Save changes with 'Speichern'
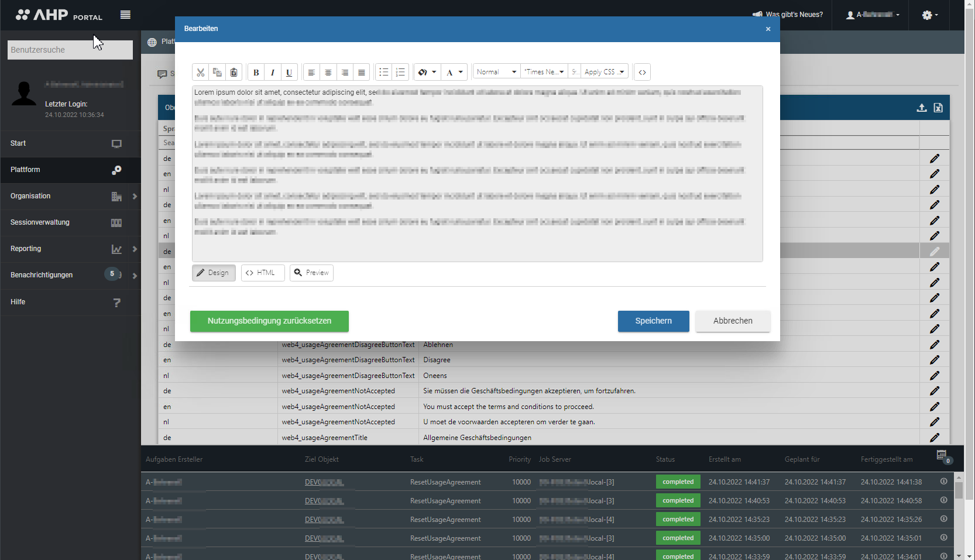This screenshot has height=560, width=975. (x=654, y=321)
